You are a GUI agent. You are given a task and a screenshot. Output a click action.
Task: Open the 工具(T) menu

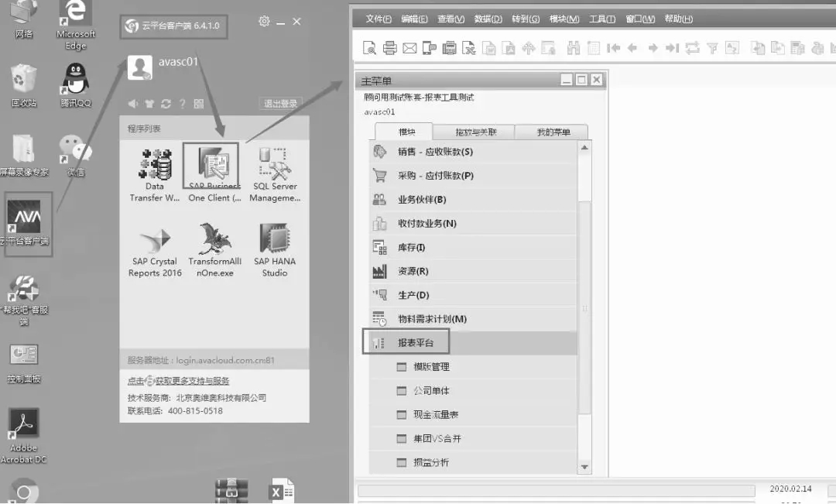tap(602, 19)
